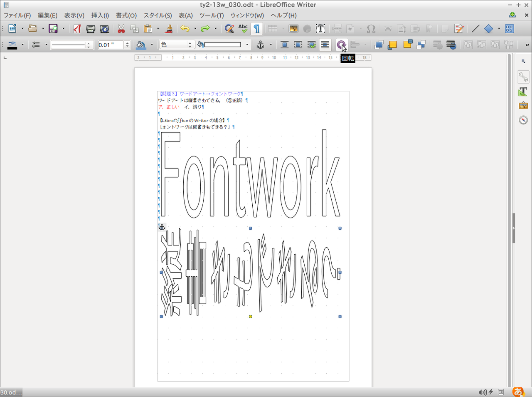Screen dimensions: 532x397
Task: Enable page wrap (second wrap icon)
Action: coord(298,45)
